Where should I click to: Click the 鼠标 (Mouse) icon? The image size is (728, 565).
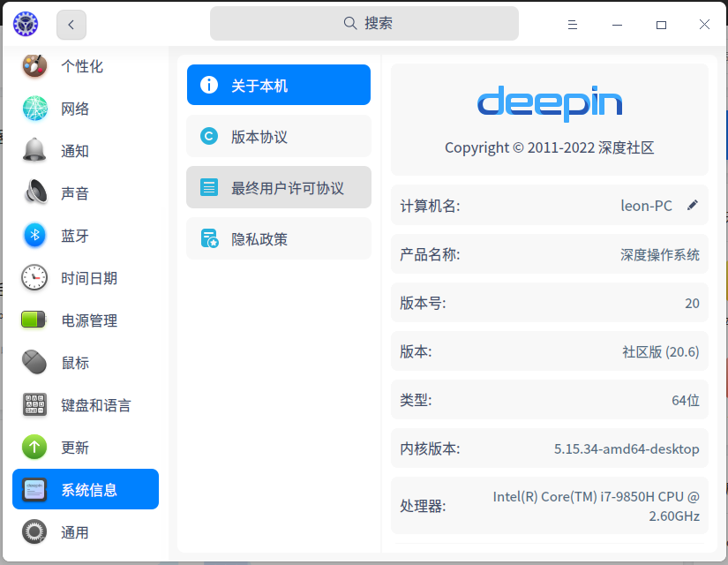pyautogui.click(x=34, y=362)
